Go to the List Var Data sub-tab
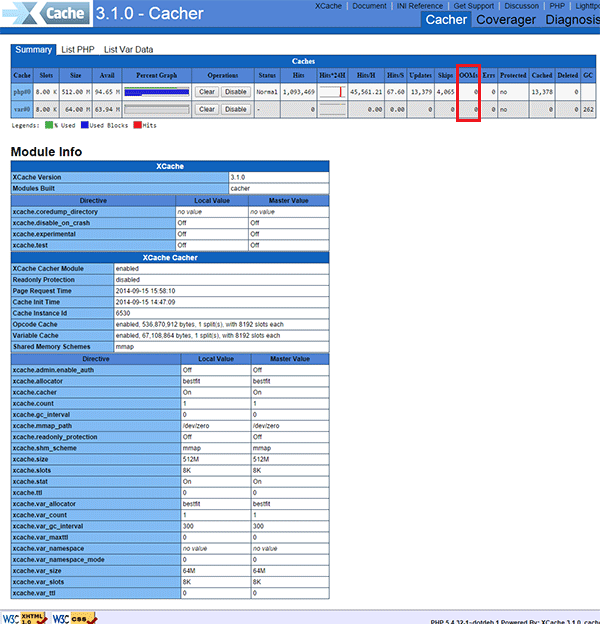The height and width of the screenshot is (624, 600). pyautogui.click(x=128, y=50)
